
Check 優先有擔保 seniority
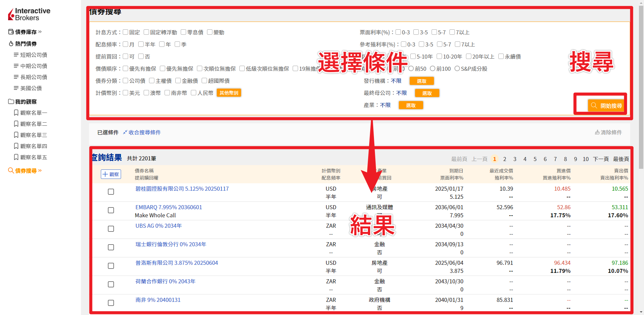coord(125,68)
